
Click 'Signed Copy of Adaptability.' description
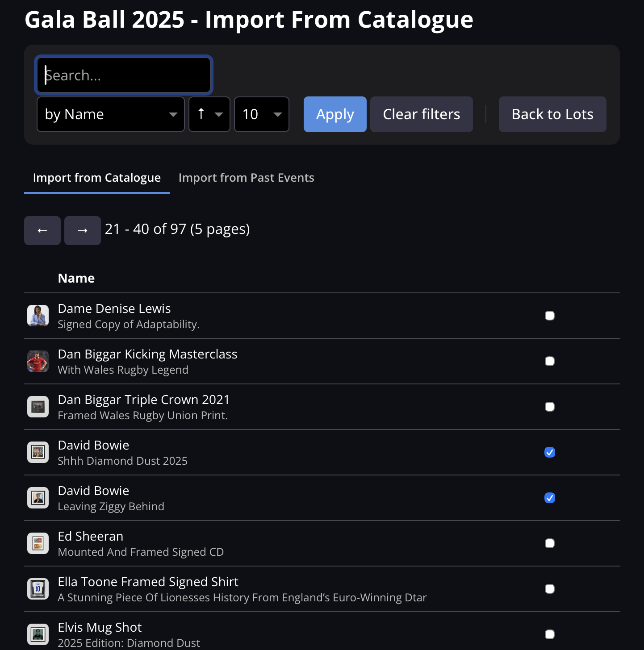pyautogui.click(x=129, y=324)
